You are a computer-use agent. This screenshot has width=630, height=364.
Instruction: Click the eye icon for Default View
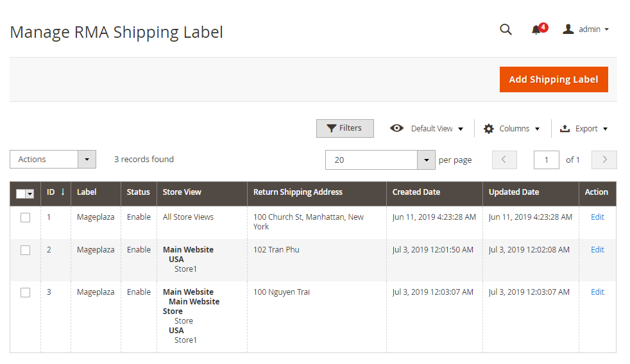397,128
